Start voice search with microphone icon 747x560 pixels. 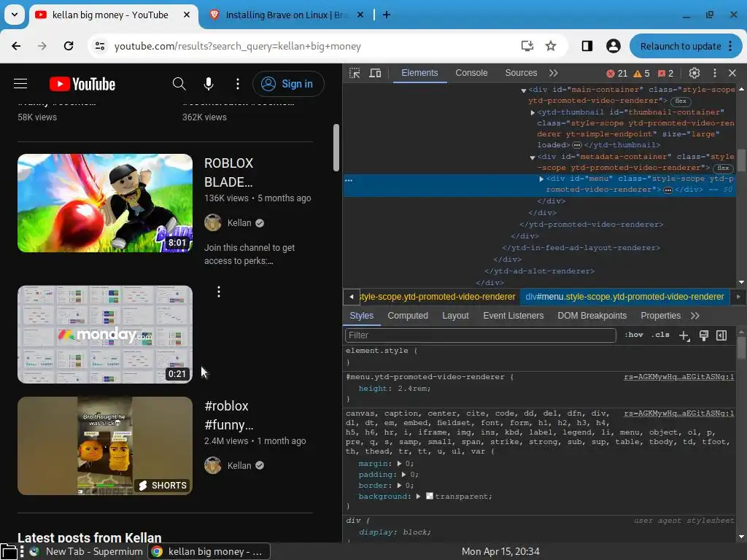click(x=208, y=84)
